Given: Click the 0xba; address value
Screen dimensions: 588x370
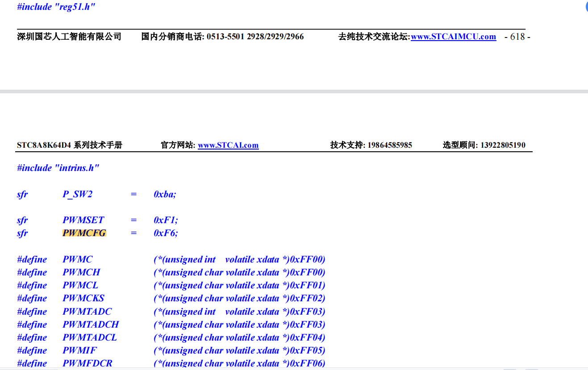Looking at the screenshot, I should (x=165, y=195).
